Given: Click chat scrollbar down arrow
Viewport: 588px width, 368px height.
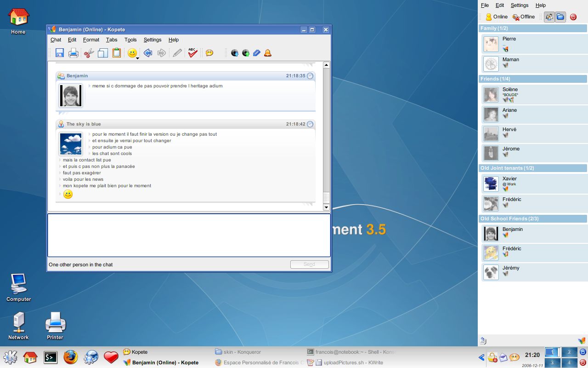Looking at the screenshot, I should (327, 207).
